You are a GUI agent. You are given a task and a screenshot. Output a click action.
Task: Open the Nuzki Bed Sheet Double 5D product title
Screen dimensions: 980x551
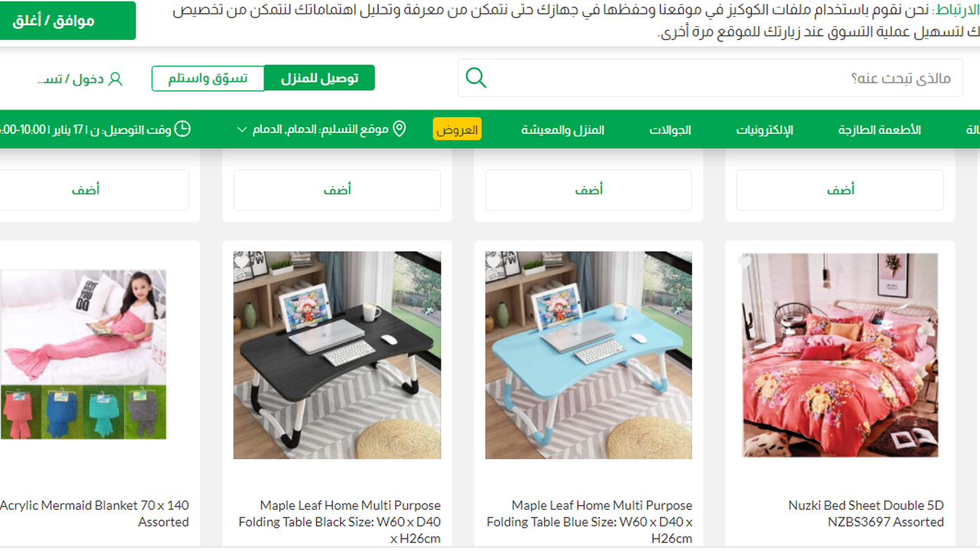click(x=865, y=514)
